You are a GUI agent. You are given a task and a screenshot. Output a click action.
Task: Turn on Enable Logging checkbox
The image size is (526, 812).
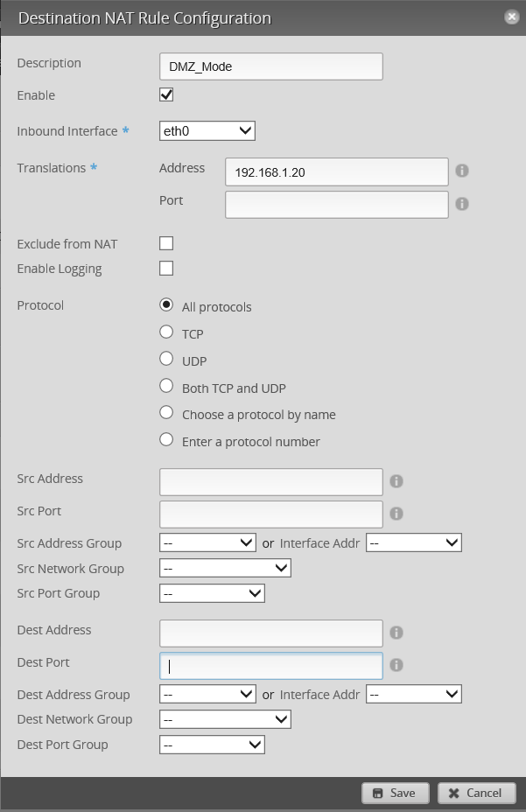(x=166, y=269)
